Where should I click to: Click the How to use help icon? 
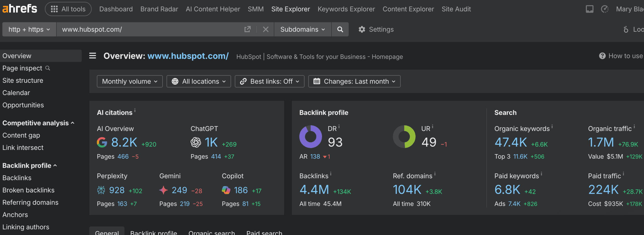point(602,56)
